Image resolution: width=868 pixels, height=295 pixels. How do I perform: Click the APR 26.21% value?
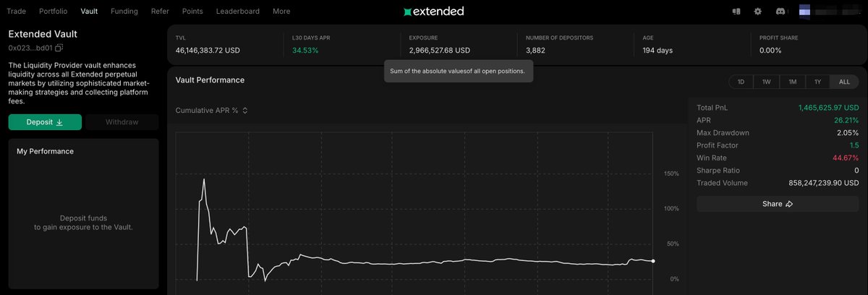(846, 120)
